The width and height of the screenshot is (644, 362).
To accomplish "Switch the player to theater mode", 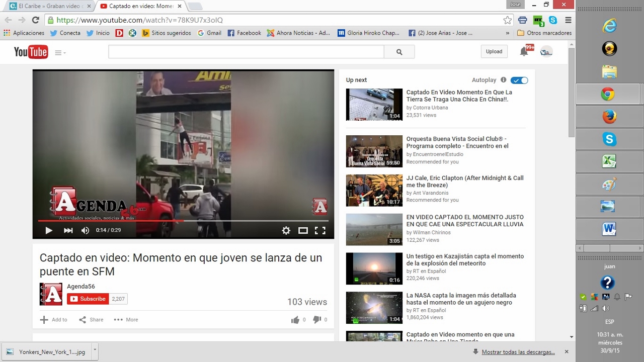I will click(303, 230).
